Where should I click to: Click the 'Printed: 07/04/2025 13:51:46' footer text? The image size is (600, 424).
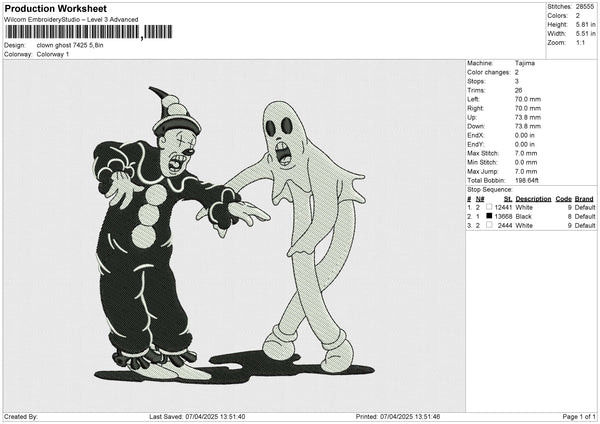point(398,417)
